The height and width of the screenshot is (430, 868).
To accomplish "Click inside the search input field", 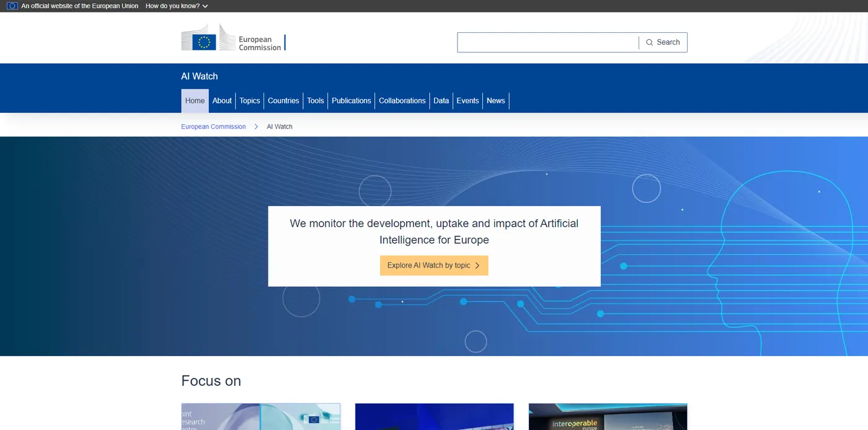I will point(547,42).
